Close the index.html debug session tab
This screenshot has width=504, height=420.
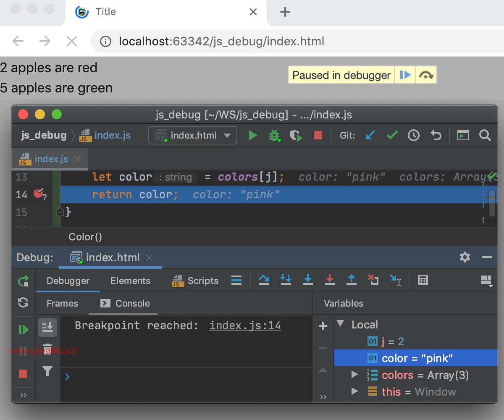149,258
